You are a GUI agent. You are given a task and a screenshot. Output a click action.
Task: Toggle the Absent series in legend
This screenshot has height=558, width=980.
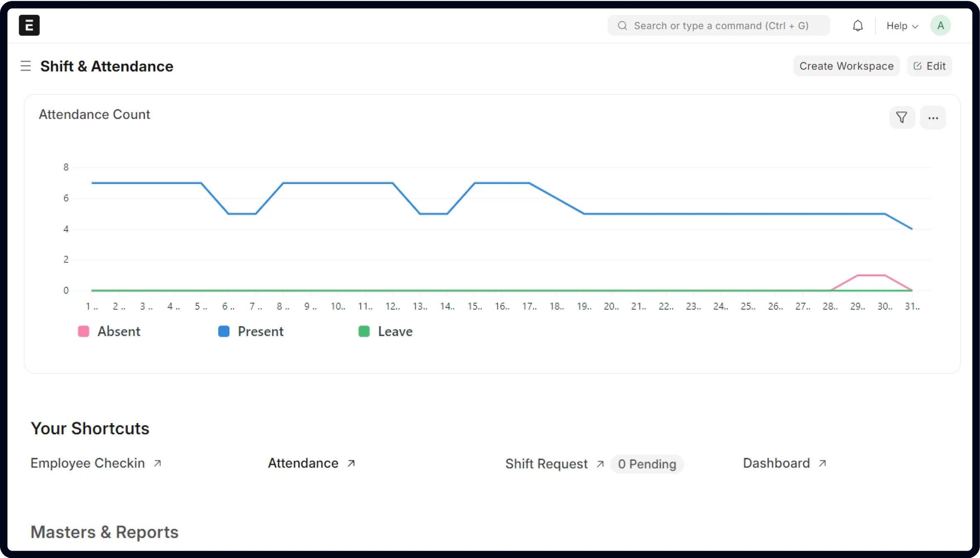tap(118, 331)
